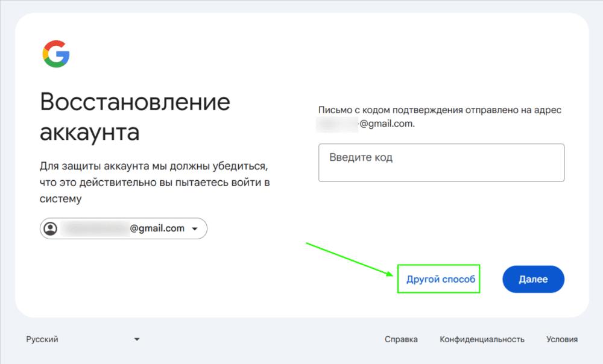Click the 'Восстановление аккаунта' heading

[135, 117]
